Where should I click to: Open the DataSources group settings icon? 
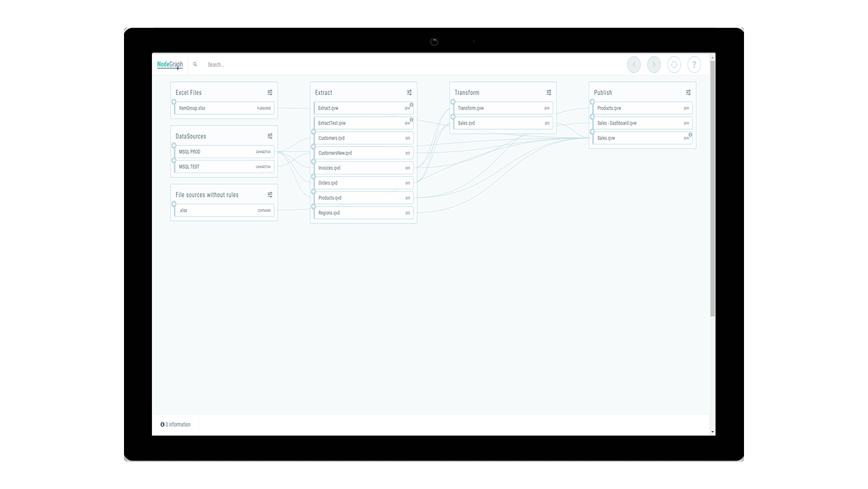tap(270, 136)
